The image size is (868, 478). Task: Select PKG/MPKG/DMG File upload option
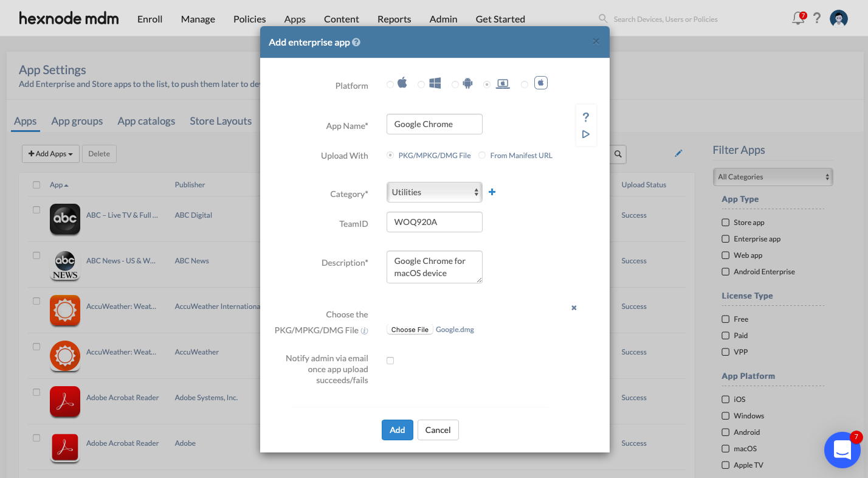(390, 156)
